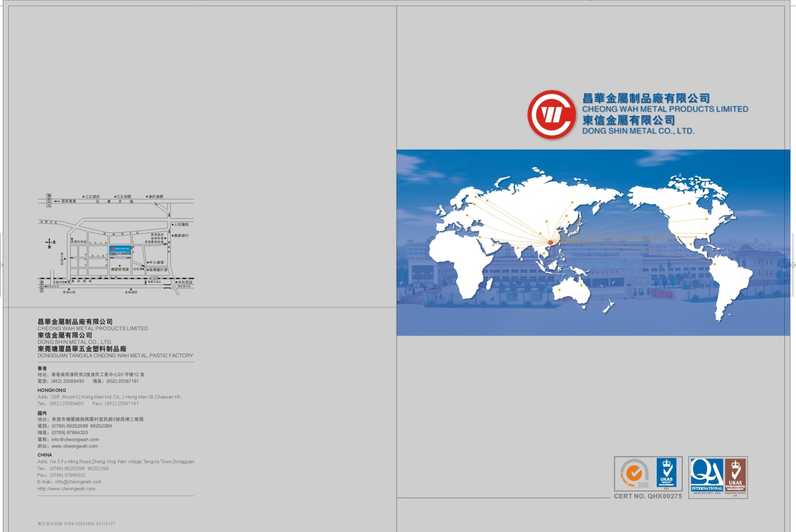Viewport: 796px width, 532px height.
Task: Click the highway exit sign symbol on the street map
Action: coord(49,201)
